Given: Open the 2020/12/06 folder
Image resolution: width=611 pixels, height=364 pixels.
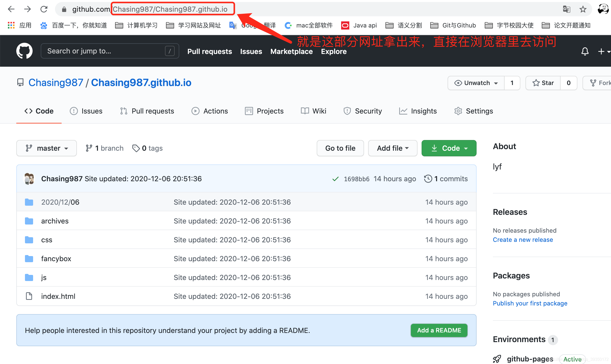Looking at the screenshot, I should pos(60,202).
